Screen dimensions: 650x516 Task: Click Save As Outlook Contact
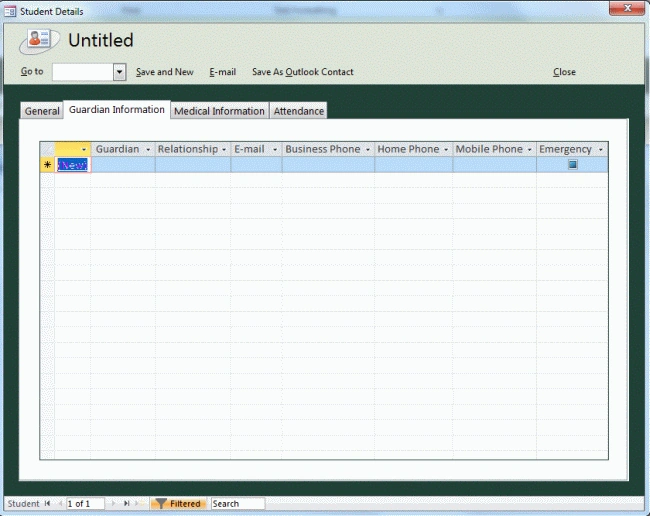click(x=303, y=72)
